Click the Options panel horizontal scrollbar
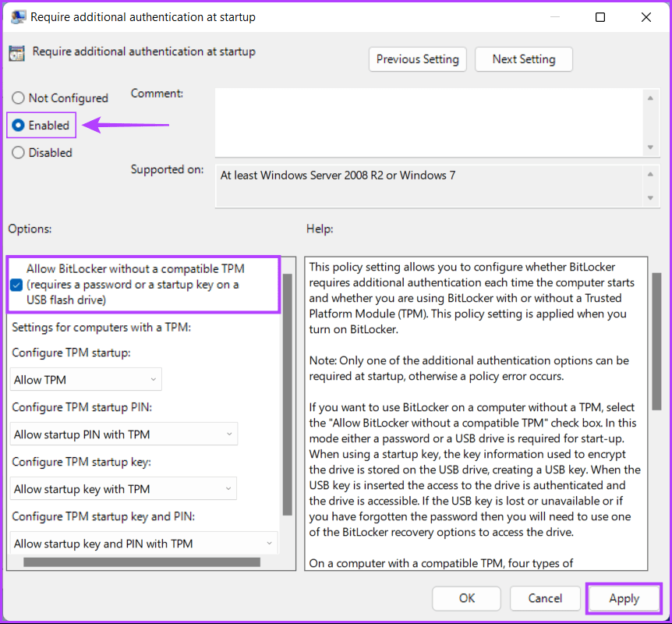The image size is (672, 624). point(142,562)
